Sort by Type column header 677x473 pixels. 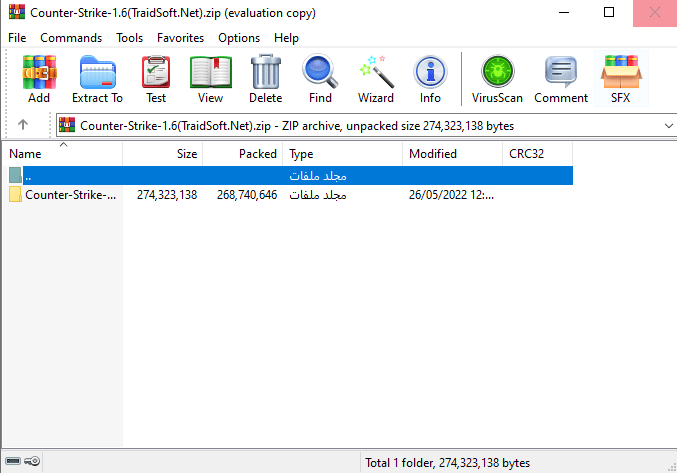[342, 154]
